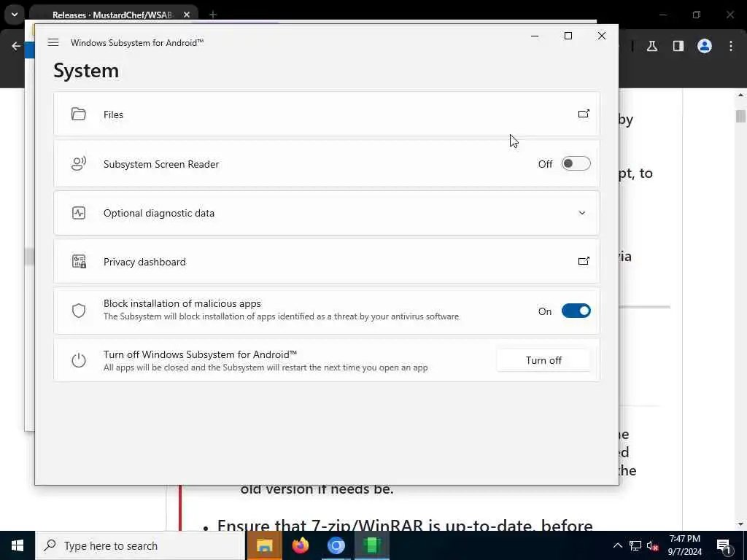This screenshot has height=560, width=747.
Task: Select the Privacy dashboard label
Action: pos(144,262)
